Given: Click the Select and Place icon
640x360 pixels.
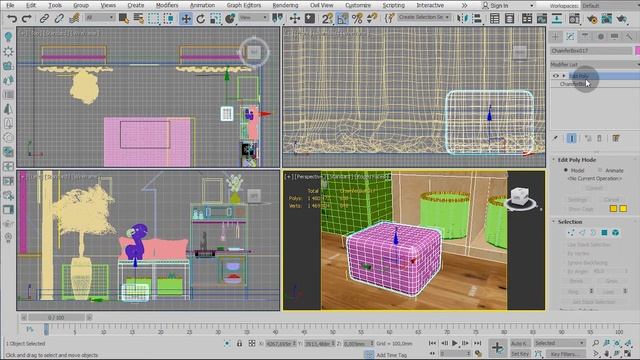Looking at the screenshot, I should coord(230,18).
